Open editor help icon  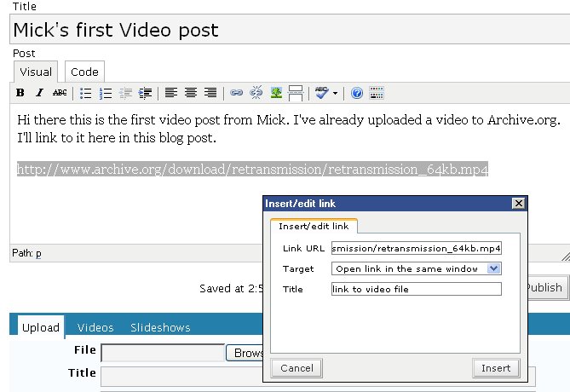[x=357, y=94]
